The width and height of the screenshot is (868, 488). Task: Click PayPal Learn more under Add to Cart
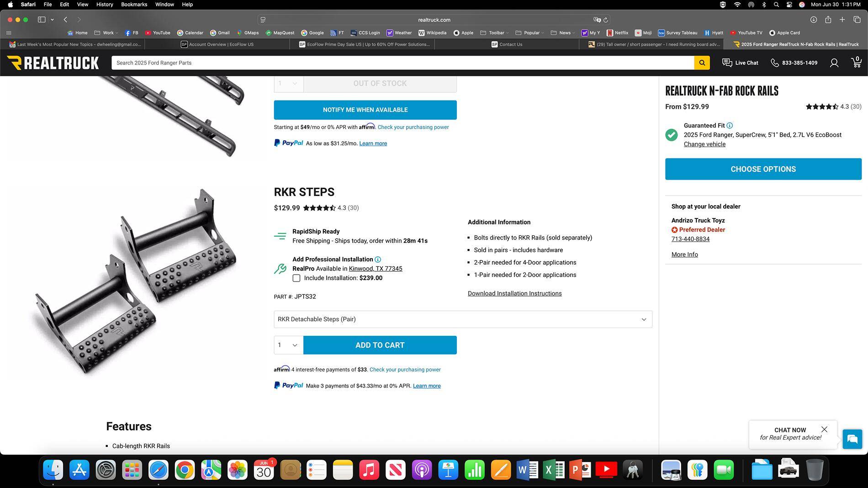(x=427, y=386)
